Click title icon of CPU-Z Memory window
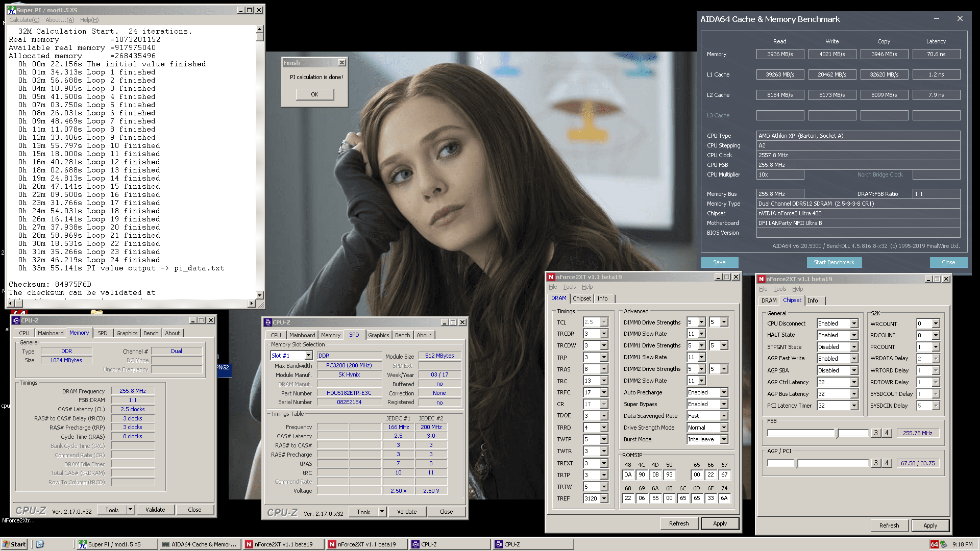Viewport: 980px width, 551px height. [16, 320]
